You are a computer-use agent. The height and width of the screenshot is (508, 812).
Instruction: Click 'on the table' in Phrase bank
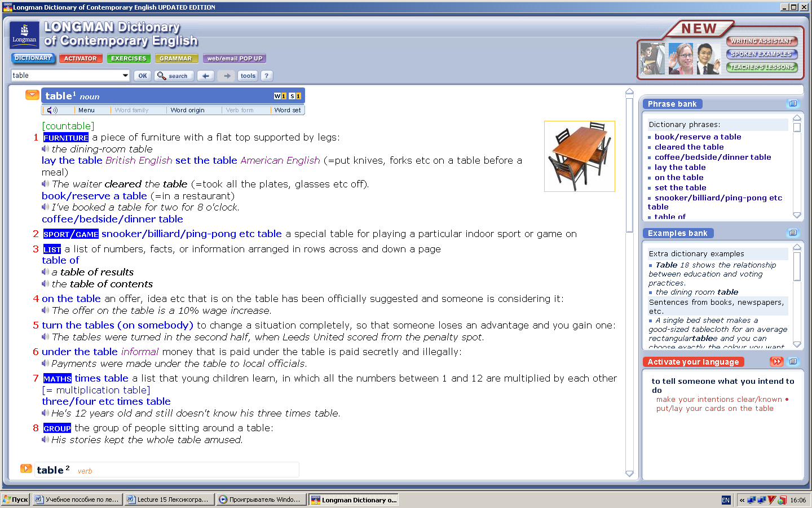coord(679,178)
